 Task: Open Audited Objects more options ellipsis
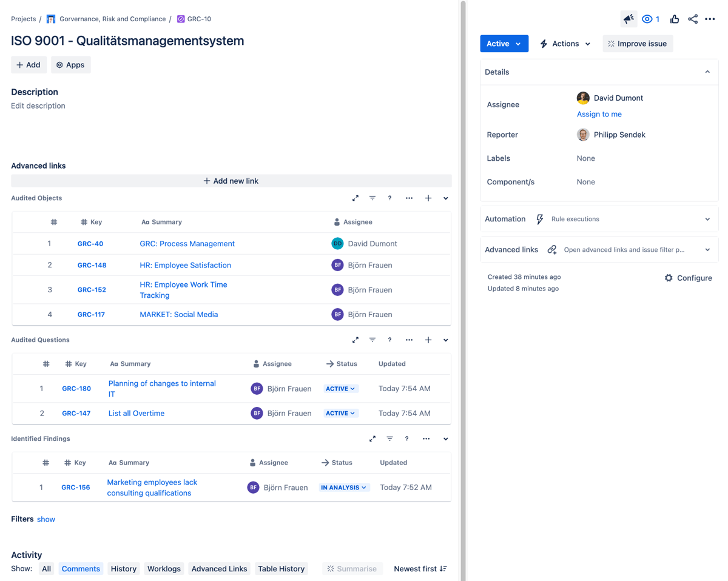(x=409, y=198)
